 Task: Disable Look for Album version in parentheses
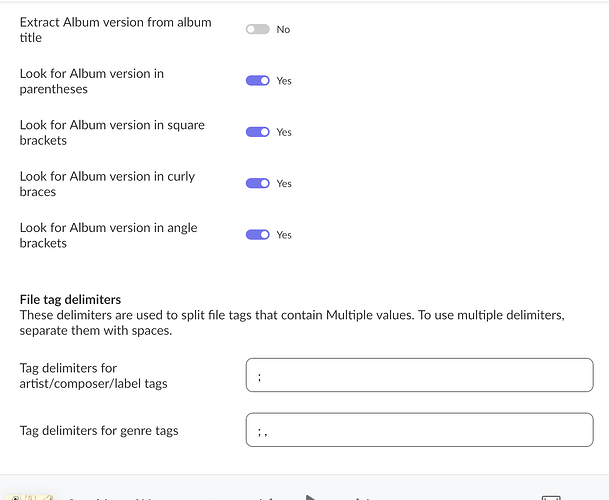[x=258, y=80]
